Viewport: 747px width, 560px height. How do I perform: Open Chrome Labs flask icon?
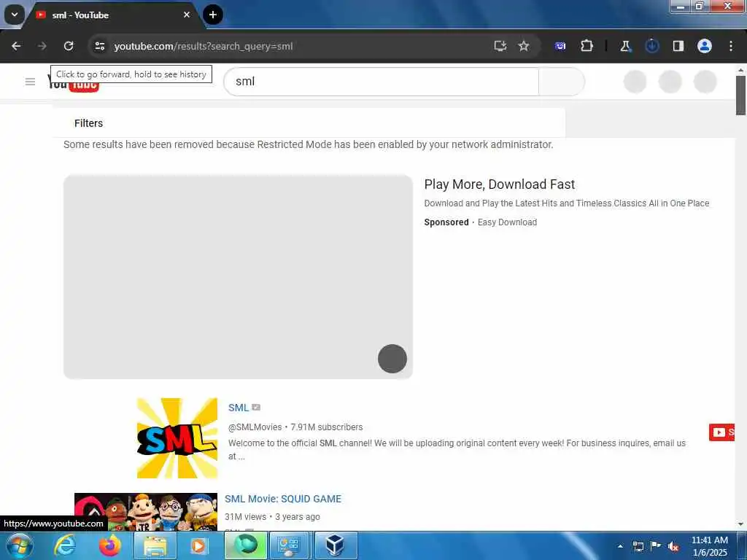click(625, 46)
